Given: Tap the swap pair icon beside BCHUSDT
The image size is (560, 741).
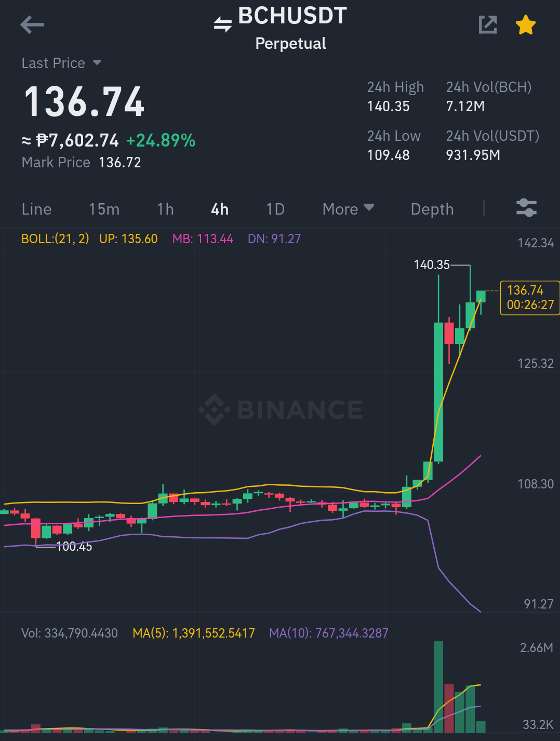Looking at the screenshot, I should [223, 24].
